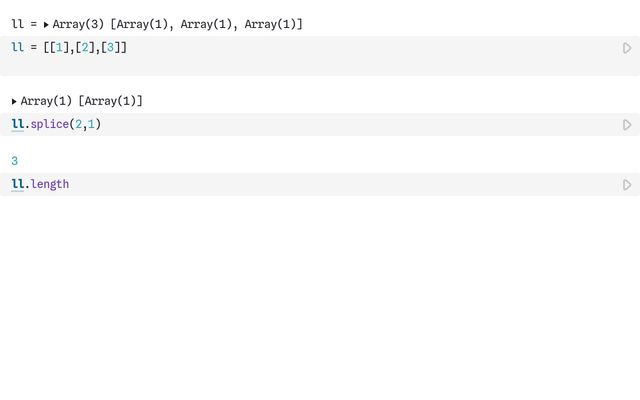The width and height of the screenshot is (640, 400).
Task: Click the number 3 in the array definition
Action: pyautogui.click(x=110, y=47)
